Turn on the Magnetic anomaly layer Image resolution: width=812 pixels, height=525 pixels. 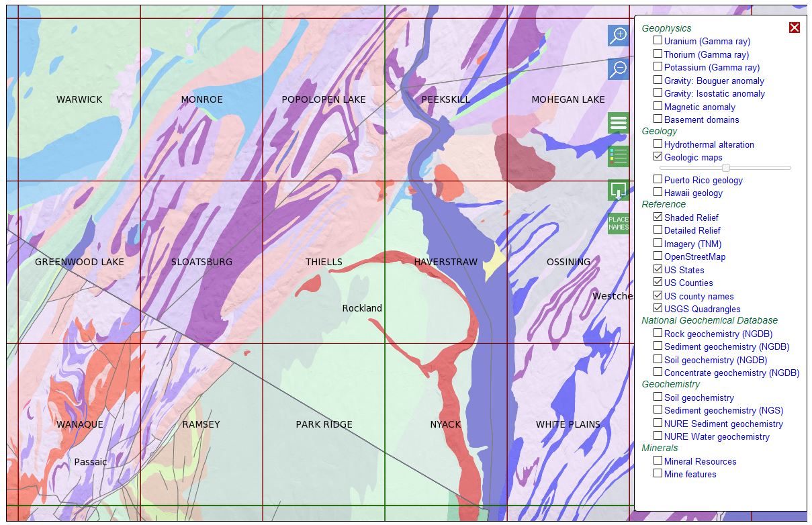point(657,105)
